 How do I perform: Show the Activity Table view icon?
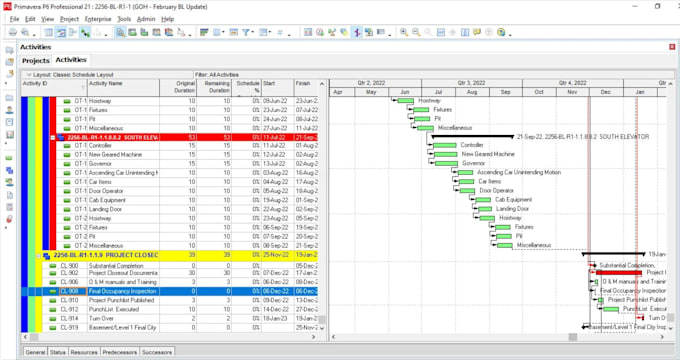(x=49, y=33)
